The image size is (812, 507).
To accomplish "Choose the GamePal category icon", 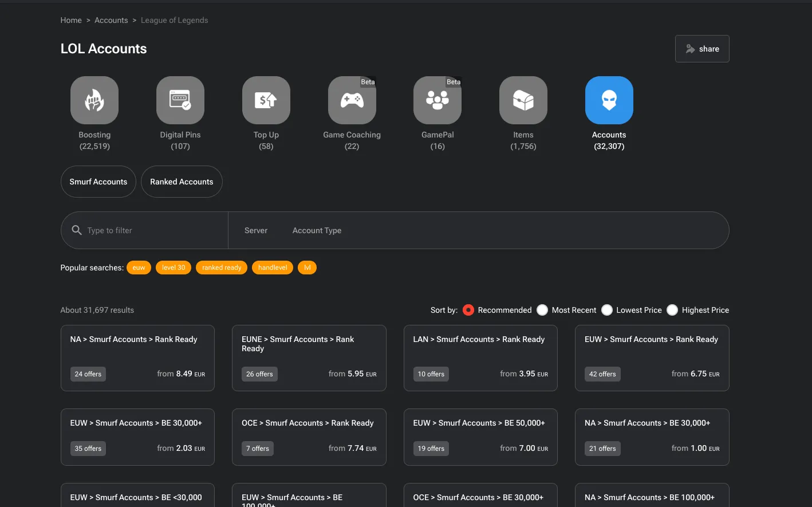I will tap(437, 100).
